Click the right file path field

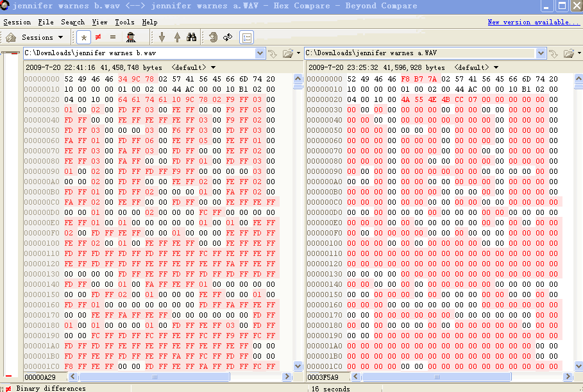point(421,53)
